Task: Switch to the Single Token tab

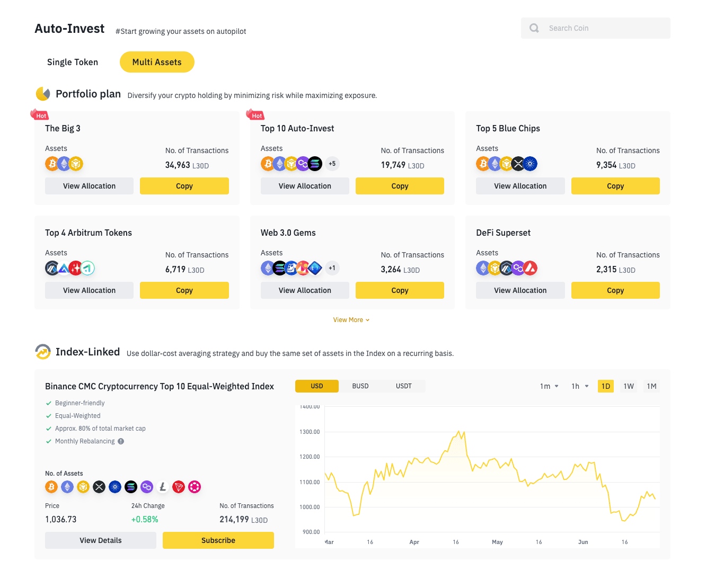Action: coord(73,62)
